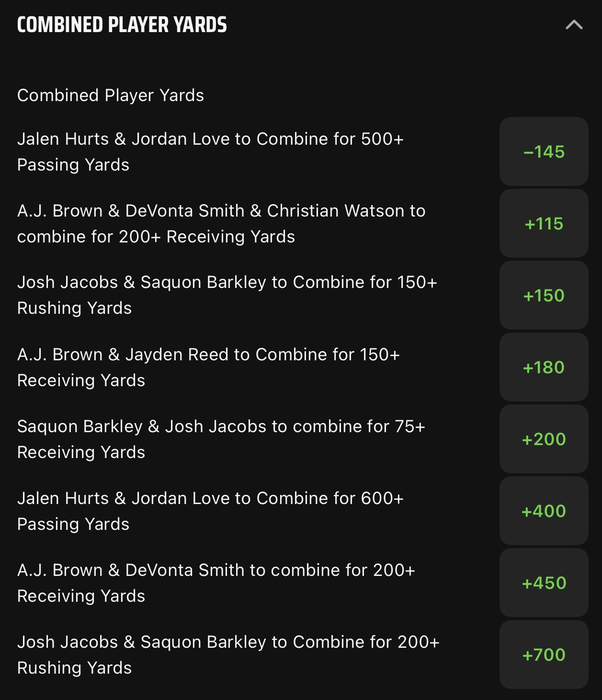Tap Brown & DeVonta Smith 200+ Receiving text

216,583
